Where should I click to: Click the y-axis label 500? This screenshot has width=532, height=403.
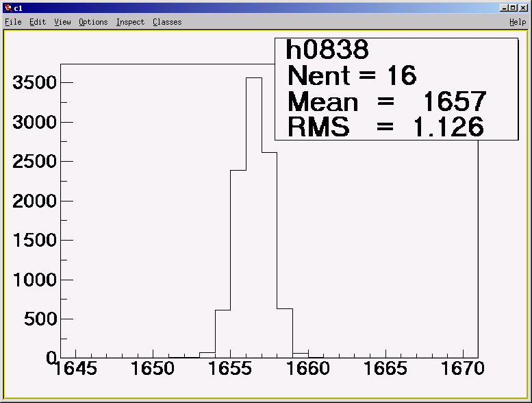tap(40, 319)
